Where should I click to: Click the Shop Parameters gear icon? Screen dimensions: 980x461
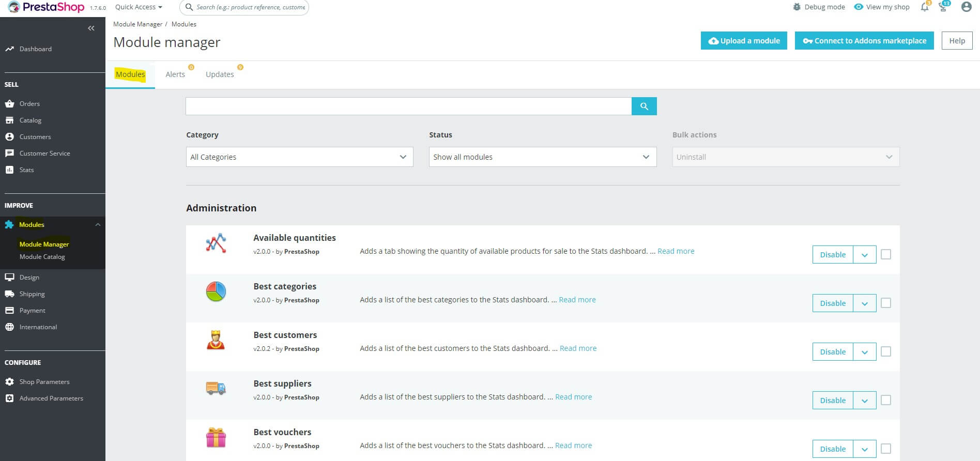pos(9,382)
